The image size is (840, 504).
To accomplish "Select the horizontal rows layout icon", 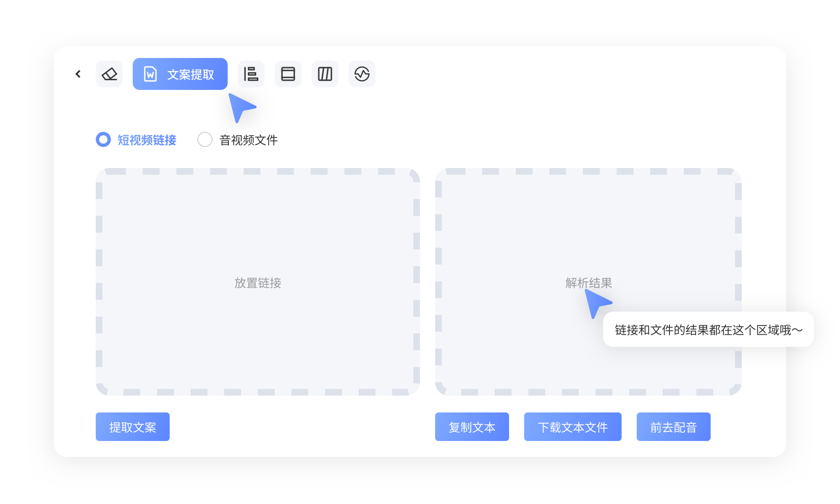I will [x=288, y=74].
